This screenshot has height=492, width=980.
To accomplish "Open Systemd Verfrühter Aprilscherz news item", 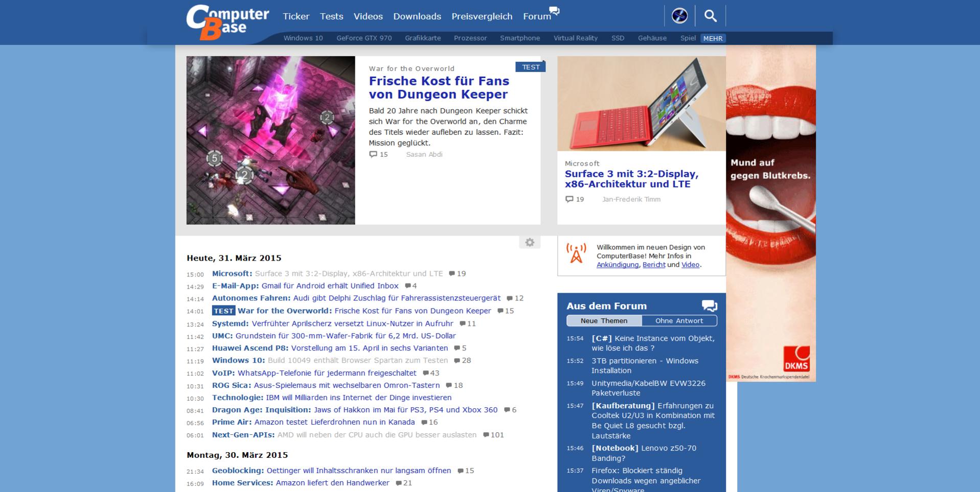I will tap(352, 324).
